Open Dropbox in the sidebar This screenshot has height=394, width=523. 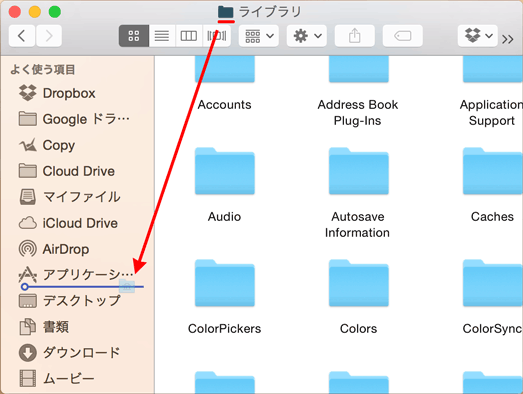coord(77,93)
